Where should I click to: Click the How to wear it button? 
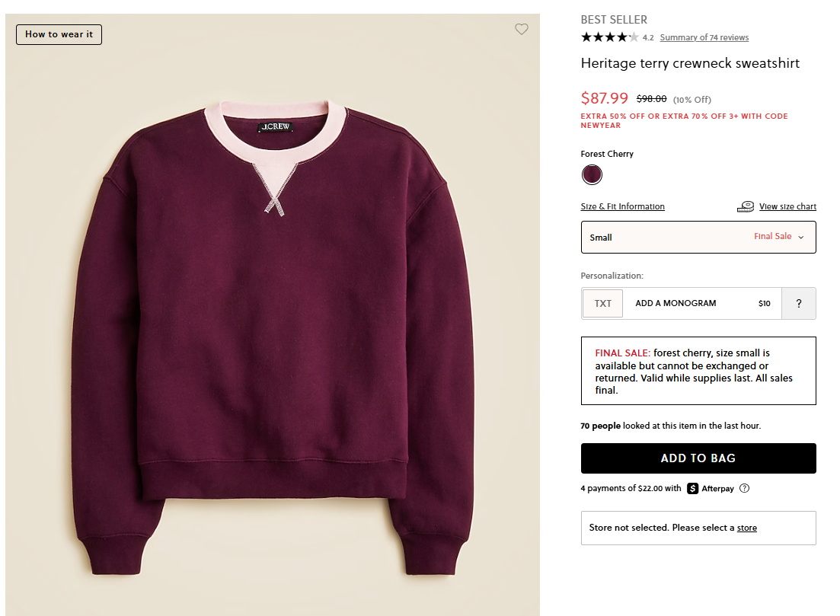(x=59, y=34)
